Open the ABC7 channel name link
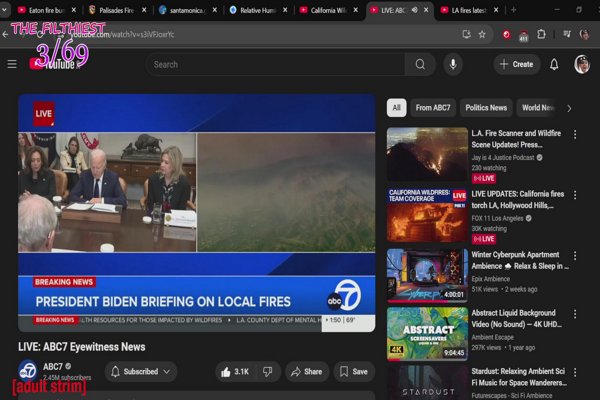 53,367
